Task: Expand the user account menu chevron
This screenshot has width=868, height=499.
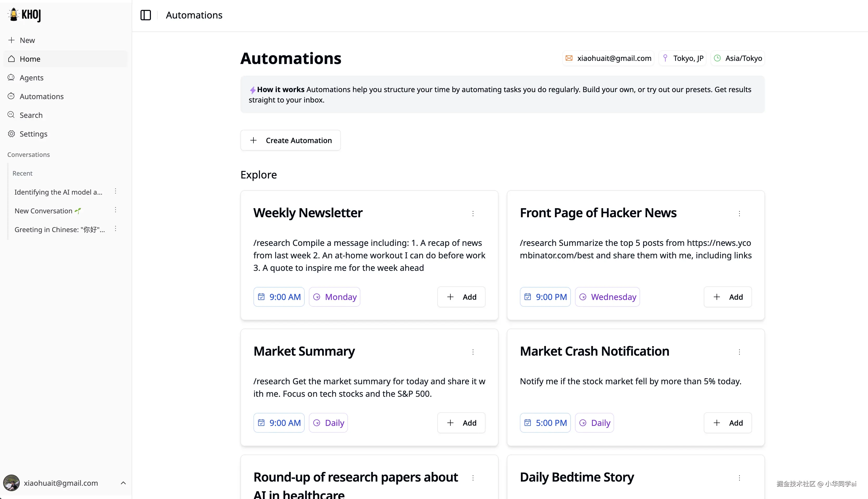Action: click(x=123, y=483)
